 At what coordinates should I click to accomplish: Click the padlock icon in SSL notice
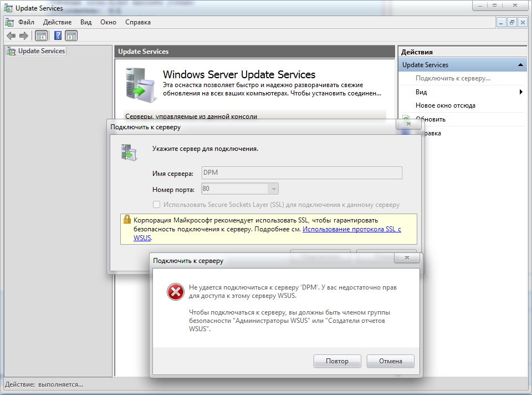127,219
